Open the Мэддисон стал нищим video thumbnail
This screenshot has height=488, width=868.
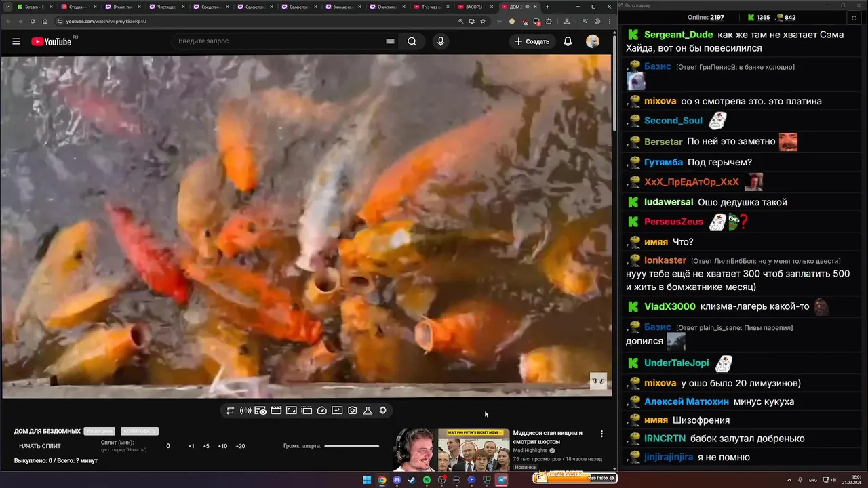pos(451,450)
